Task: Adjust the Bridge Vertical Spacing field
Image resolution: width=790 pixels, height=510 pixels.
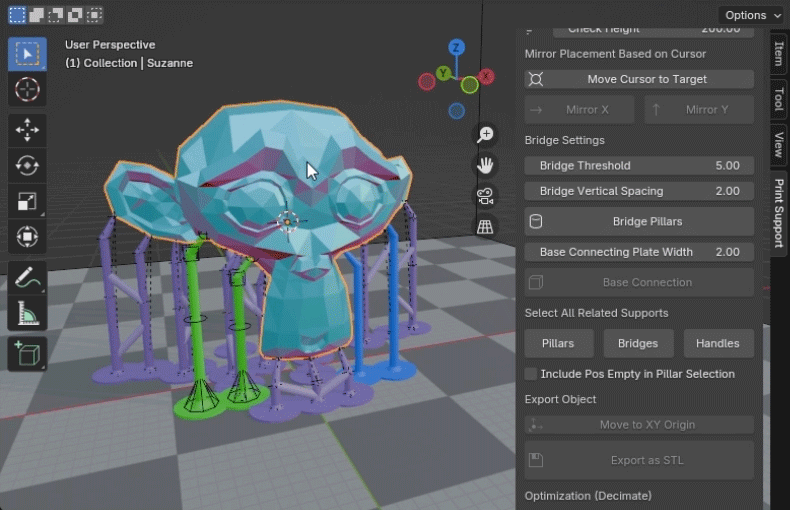Action: pos(639,191)
